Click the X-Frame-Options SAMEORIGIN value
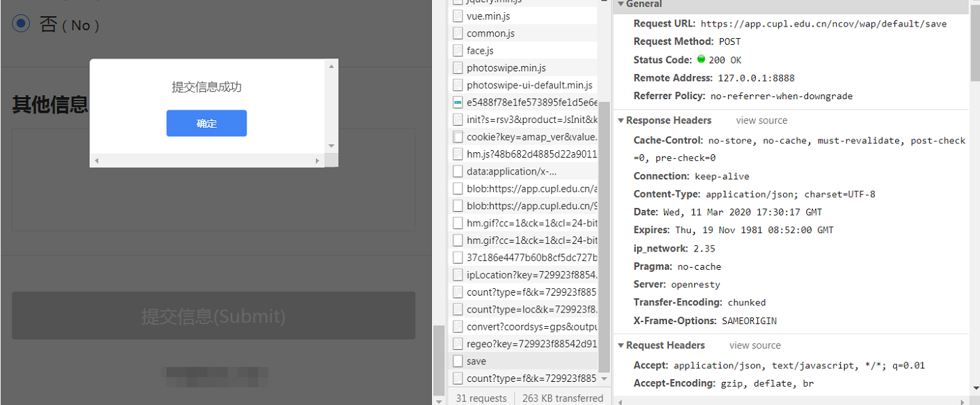980x405 pixels. 749,321
